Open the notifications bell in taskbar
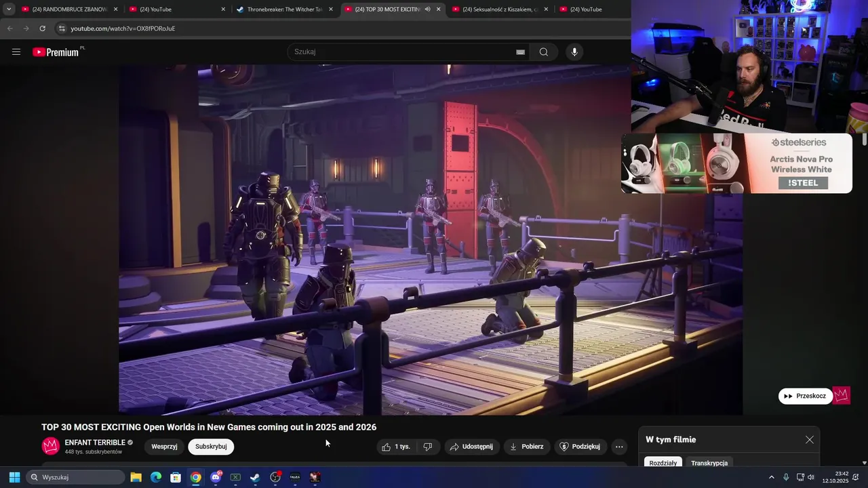The width and height of the screenshot is (868, 488). (856, 477)
